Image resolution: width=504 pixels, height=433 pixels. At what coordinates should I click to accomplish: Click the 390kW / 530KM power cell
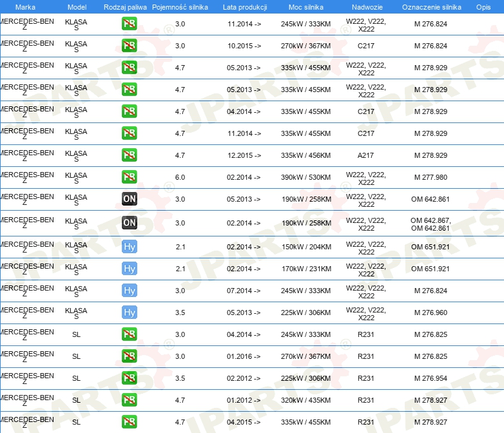305,177
